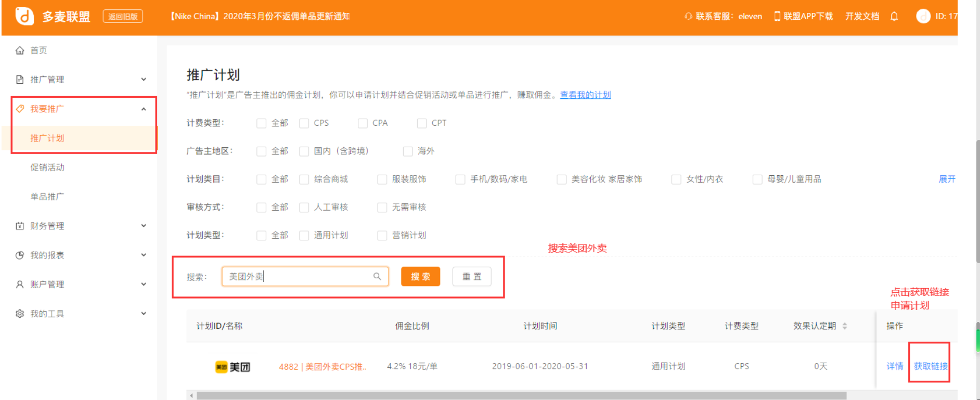The height and width of the screenshot is (400, 980).
Task: Click the search input with 美团外卖
Action: (x=305, y=276)
